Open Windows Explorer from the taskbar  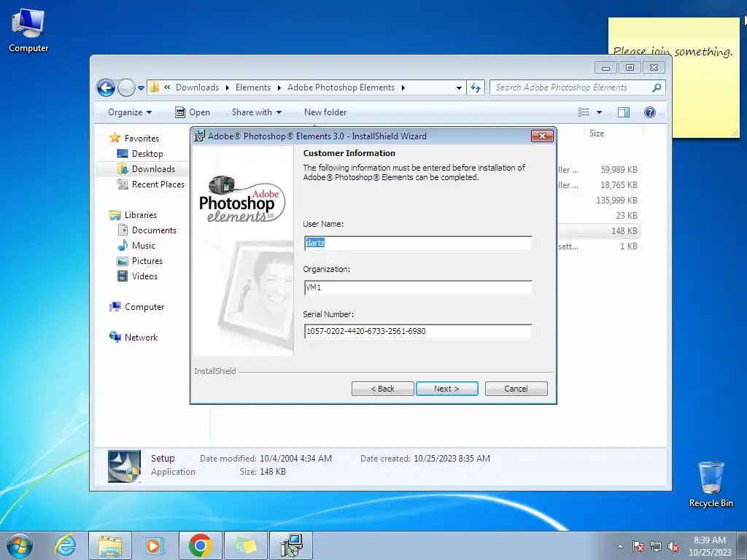point(110,545)
